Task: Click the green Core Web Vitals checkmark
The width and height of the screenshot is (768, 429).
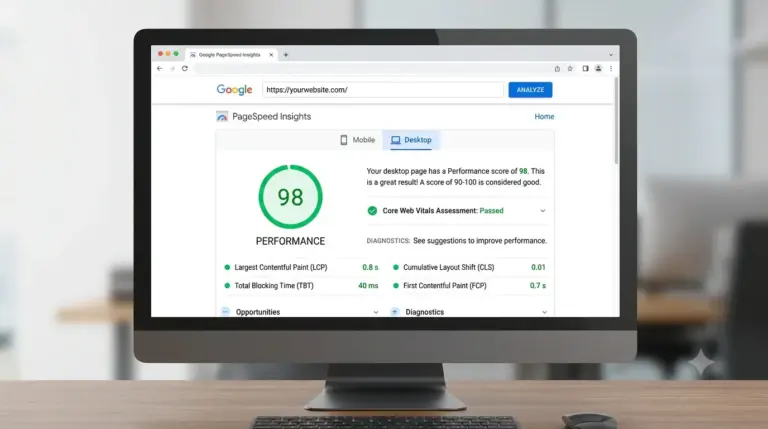Action: click(x=372, y=211)
